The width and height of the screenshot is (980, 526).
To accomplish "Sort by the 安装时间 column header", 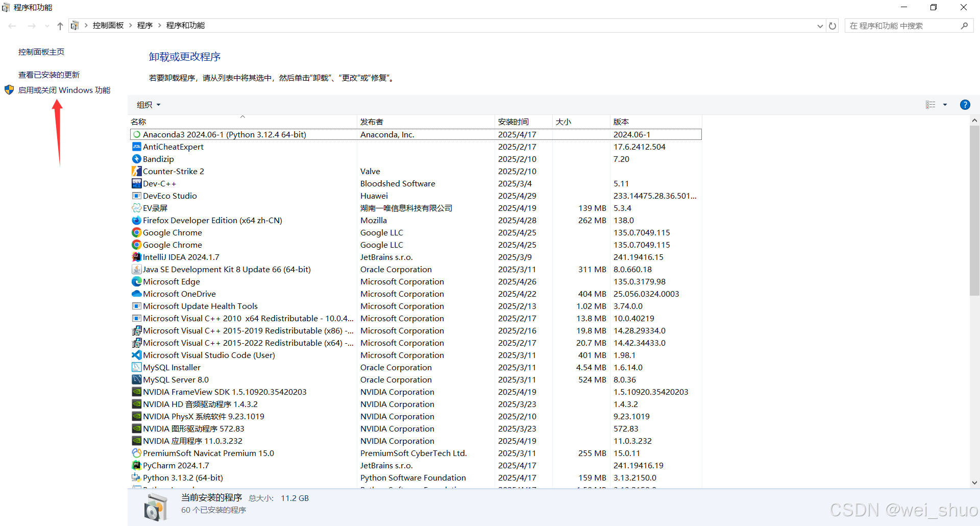I will 524,122.
